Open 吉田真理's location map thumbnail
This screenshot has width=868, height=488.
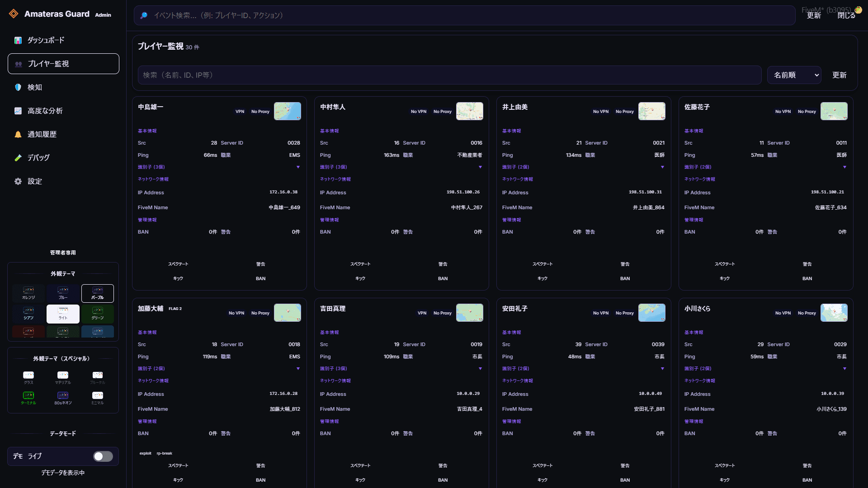(470, 313)
